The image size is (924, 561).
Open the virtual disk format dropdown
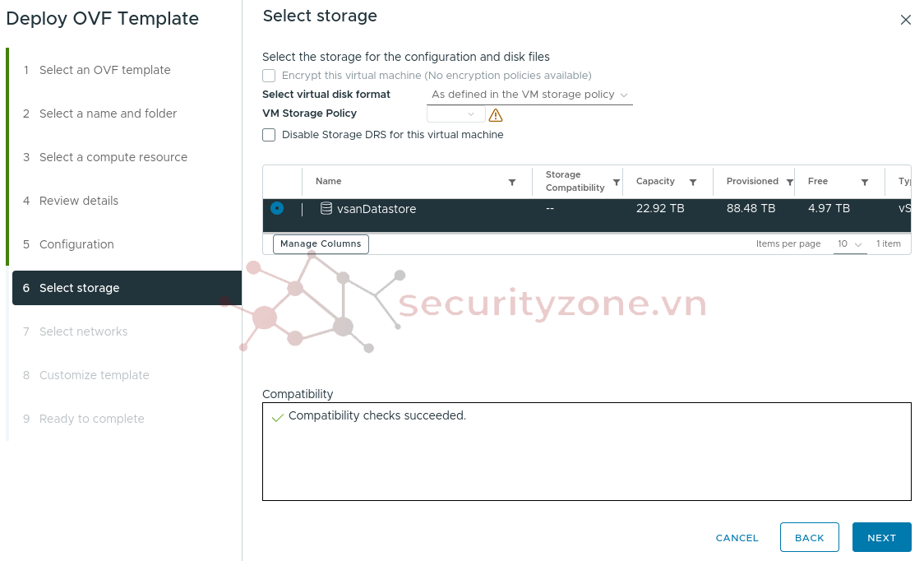(530, 95)
